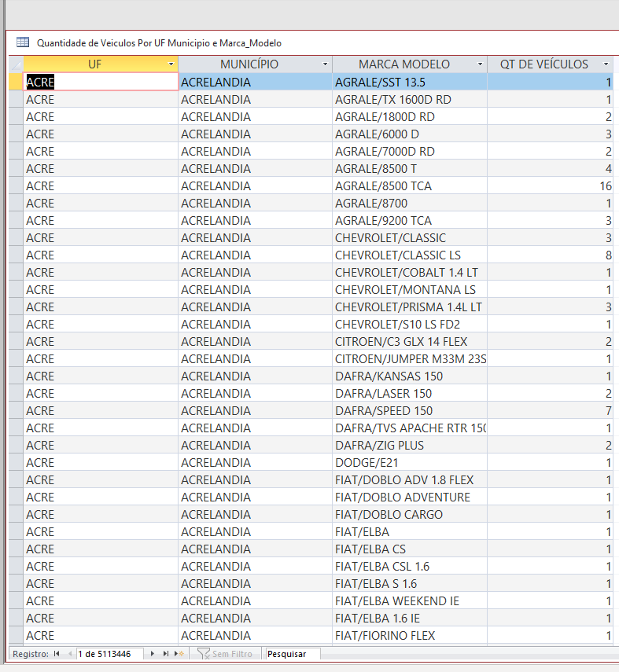Image resolution: width=619 pixels, height=672 pixels.
Task: Click cell DAFRA/TVS APACHE RTR 150
Action: coord(410,428)
